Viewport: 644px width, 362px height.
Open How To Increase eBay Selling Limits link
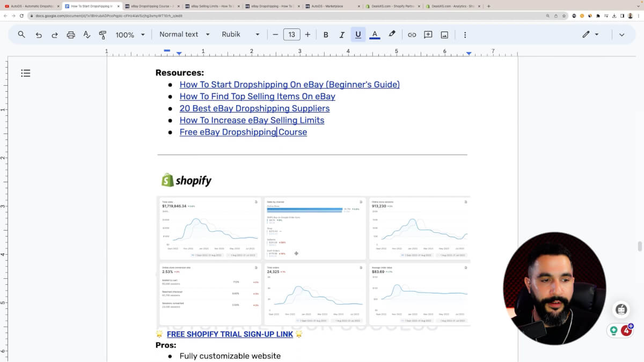click(252, 120)
